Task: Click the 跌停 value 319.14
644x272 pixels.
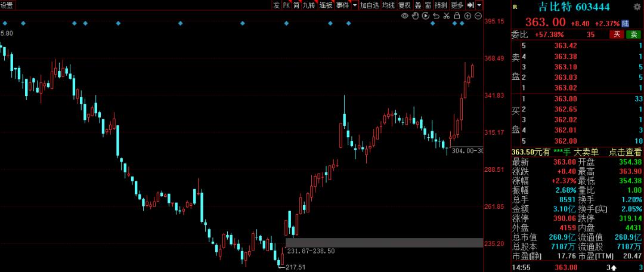Action: pyautogui.click(x=630, y=218)
